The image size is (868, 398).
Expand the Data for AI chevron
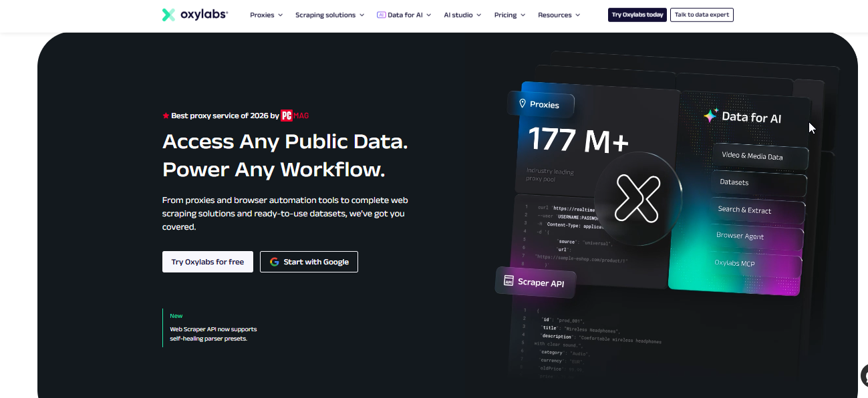tap(428, 15)
